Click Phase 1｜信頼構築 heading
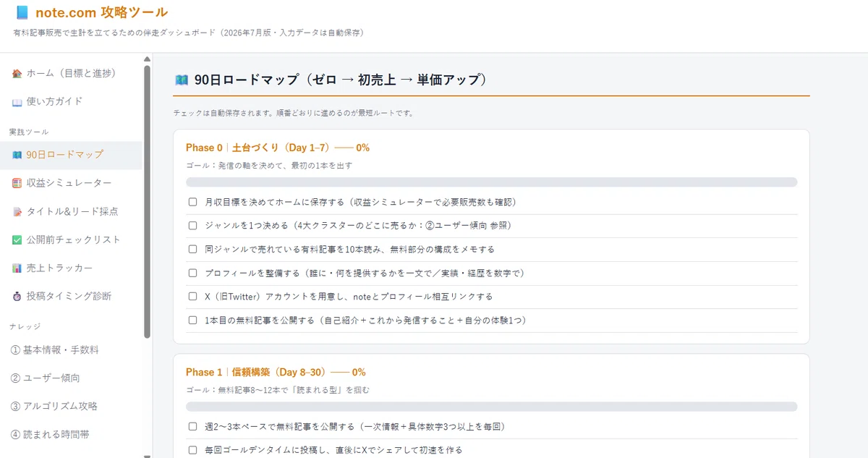 click(x=276, y=373)
